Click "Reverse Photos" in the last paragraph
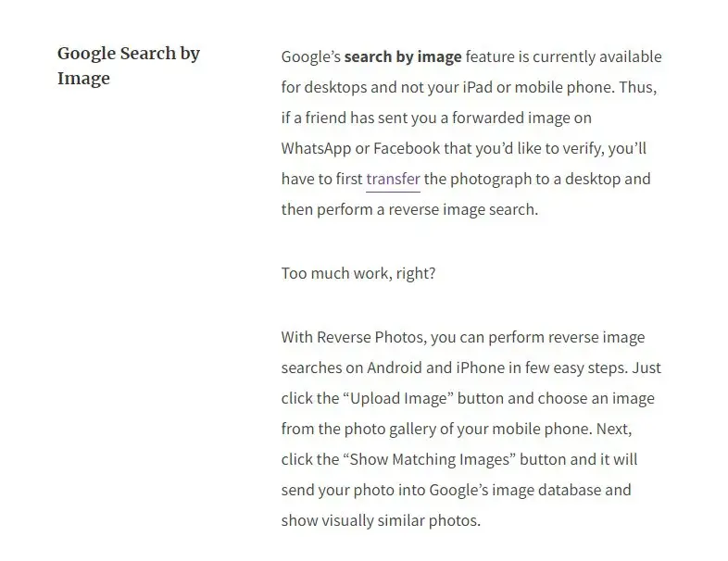 point(370,337)
